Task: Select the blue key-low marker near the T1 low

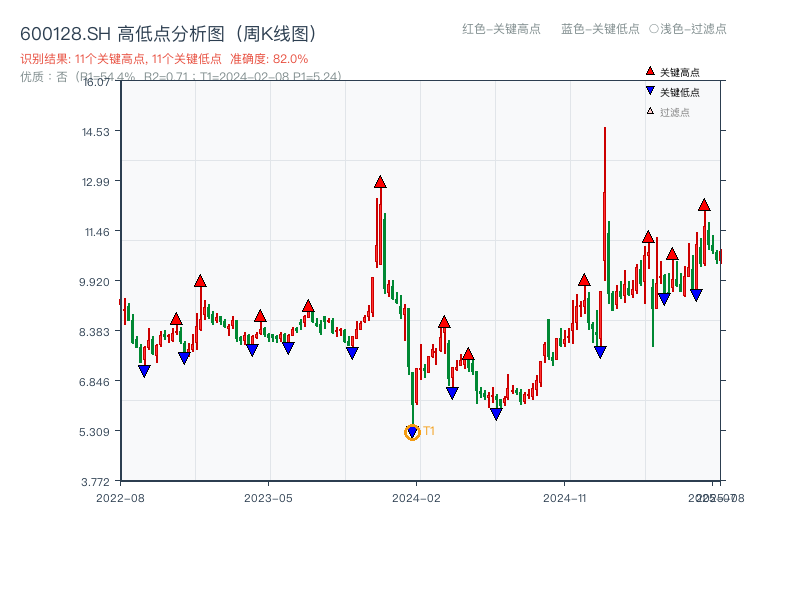Action: click(412, 431)
